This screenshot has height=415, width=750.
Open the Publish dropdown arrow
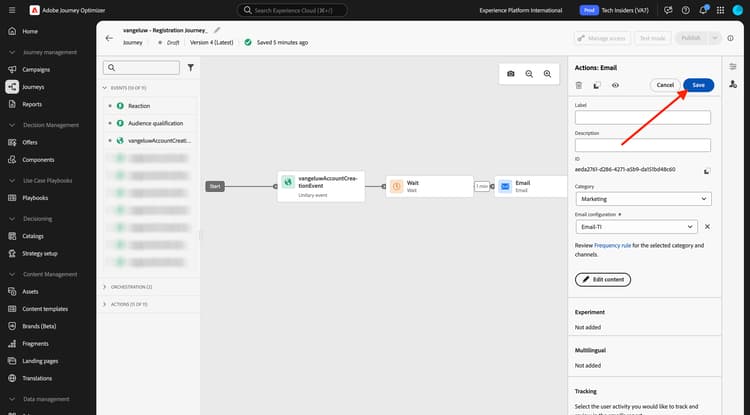click(715, 38)
